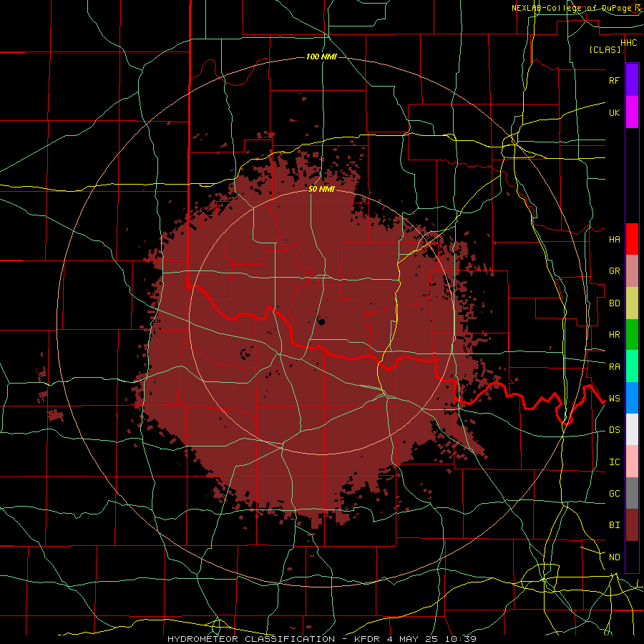Click the [CLAS] units label
Image resolution: width=644 pixels, height=644 pixels.
605,49
